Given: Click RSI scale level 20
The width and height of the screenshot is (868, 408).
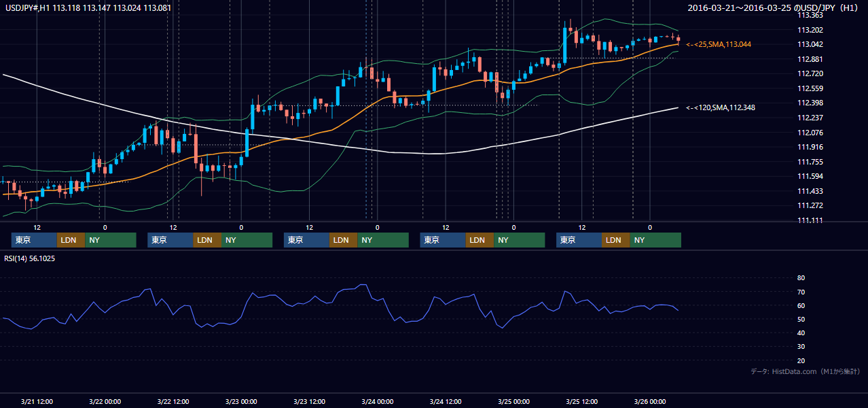Looking at the screenshot, I should click(x=801, y=360).
